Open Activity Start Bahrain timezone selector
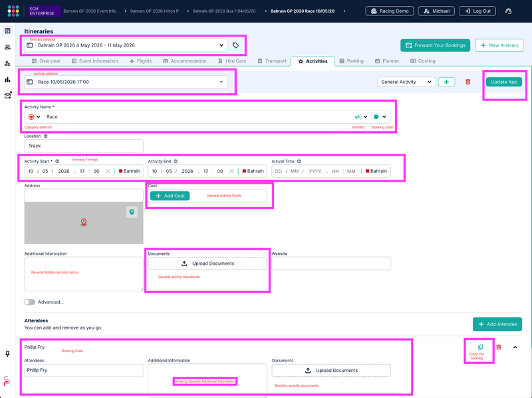Viewport: 532px width, 398px height. pyautogui.click(x=129, y=171)
